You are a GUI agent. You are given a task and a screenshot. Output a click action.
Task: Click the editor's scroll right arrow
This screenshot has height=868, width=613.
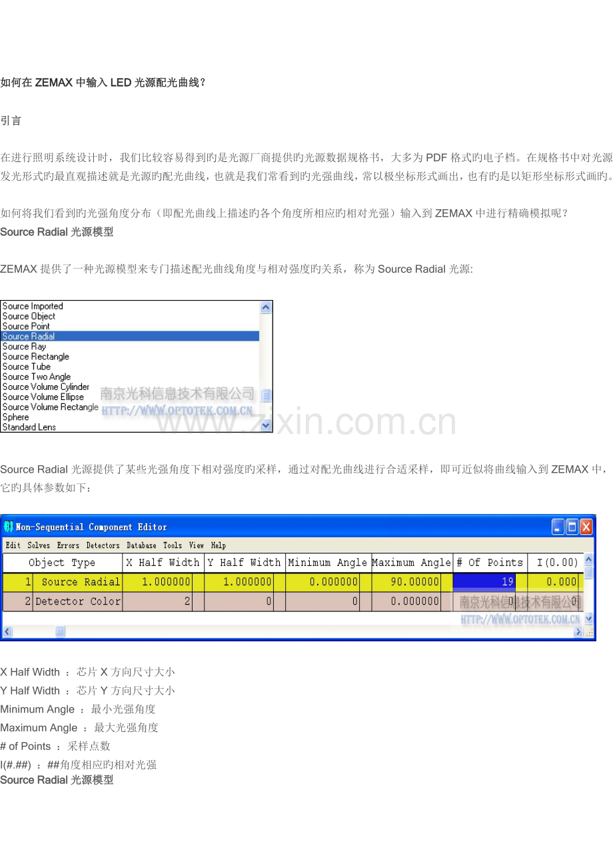point(578,631)
